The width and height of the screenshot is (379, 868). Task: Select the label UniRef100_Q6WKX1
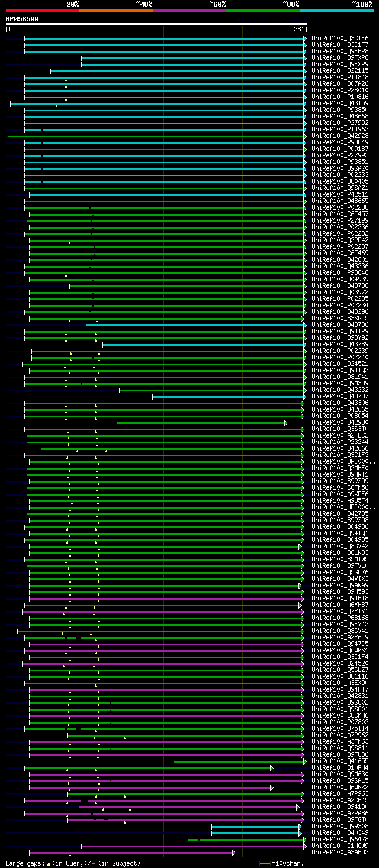(x=340, y=651)
